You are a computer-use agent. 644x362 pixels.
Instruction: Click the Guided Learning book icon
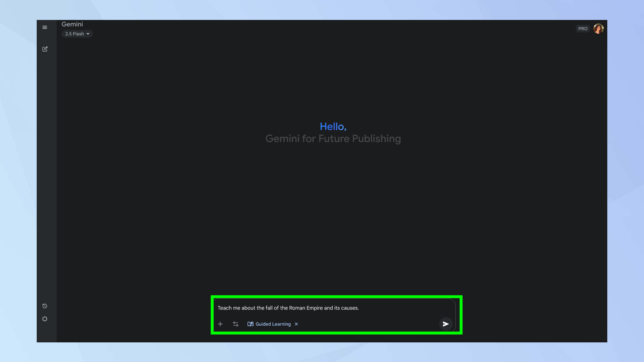pos(250,324)
